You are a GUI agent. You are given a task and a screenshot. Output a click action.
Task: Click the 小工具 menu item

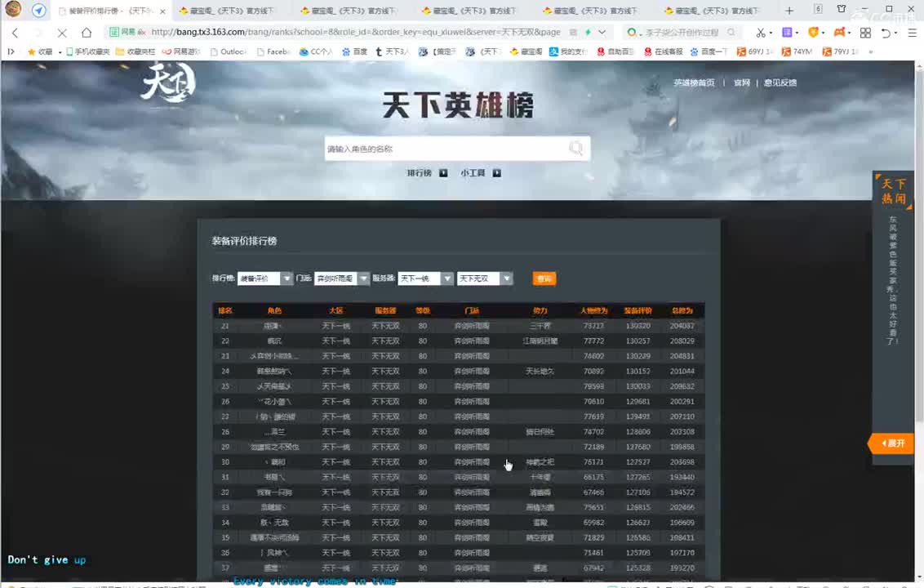point(473,173)
